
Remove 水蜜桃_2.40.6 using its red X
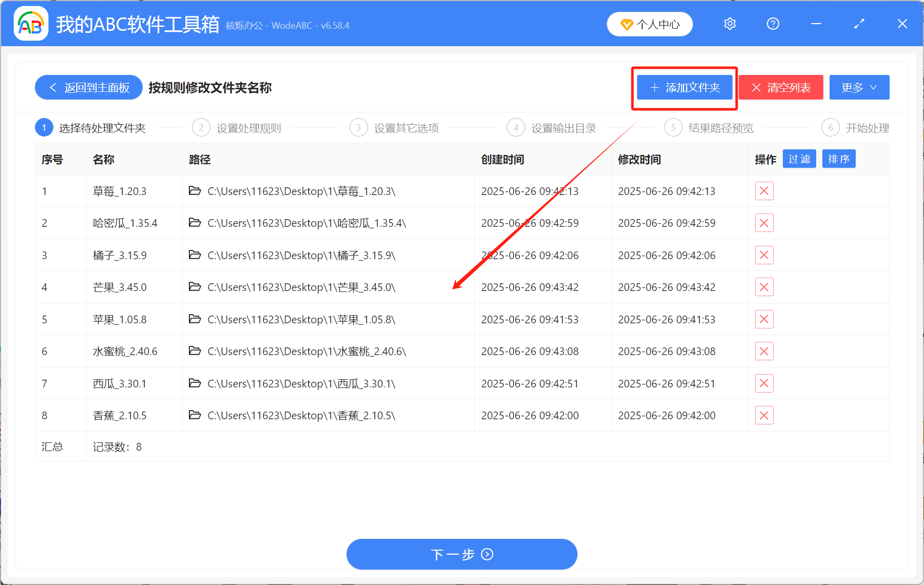[764, 351]
